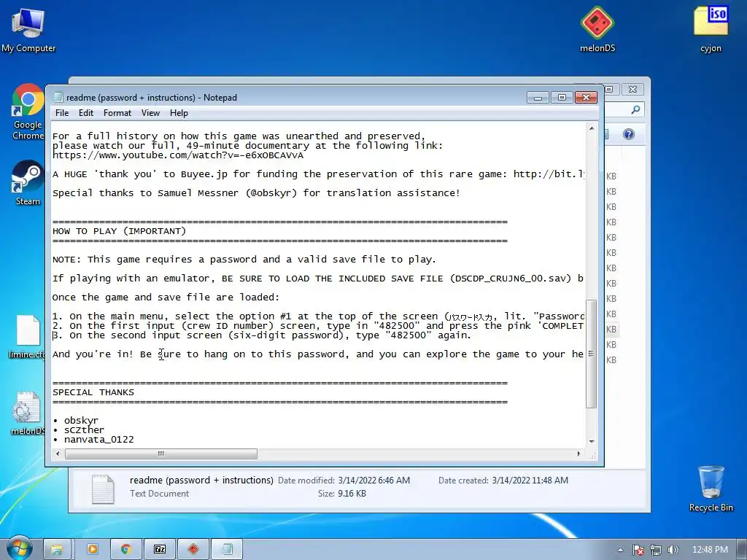Launch Google Chrome from the desktop

(x=28, y=112)
